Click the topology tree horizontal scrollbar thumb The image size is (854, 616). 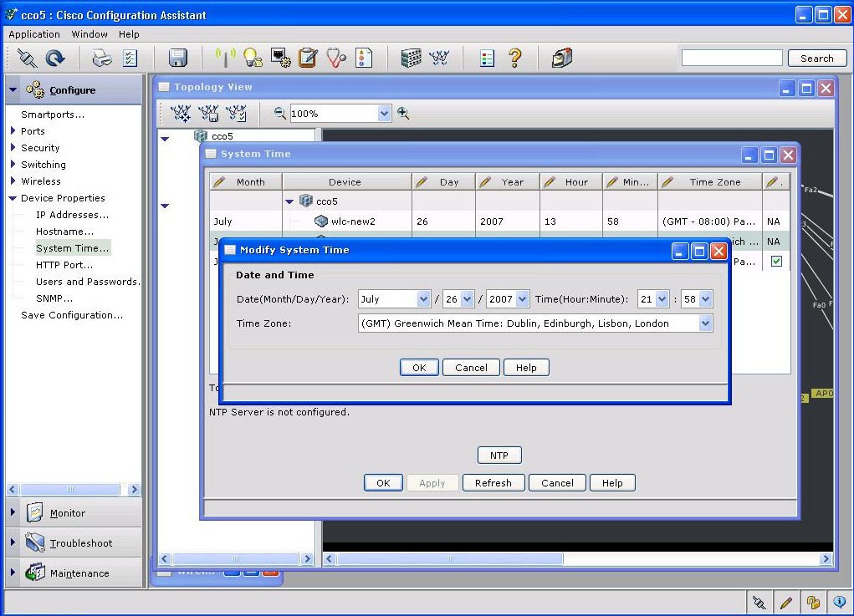click(235, 559)
